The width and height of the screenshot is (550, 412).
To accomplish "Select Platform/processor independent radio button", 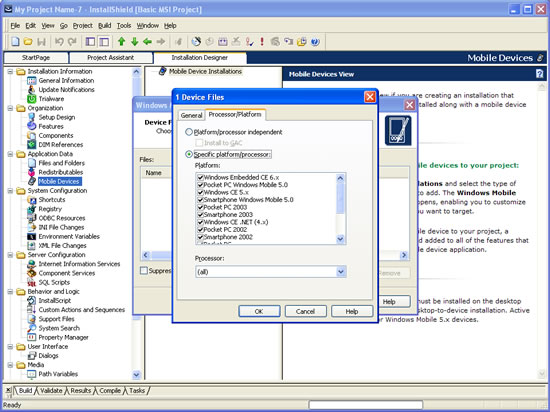I will pos(189,132).
